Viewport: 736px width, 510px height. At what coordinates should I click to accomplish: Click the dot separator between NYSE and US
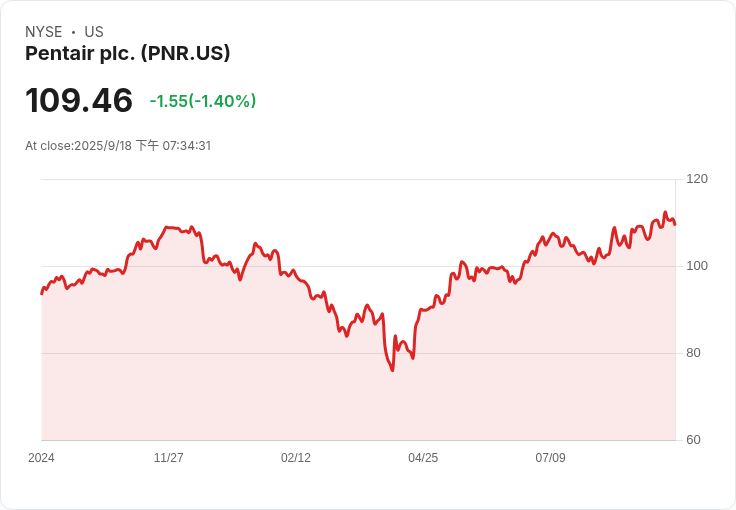(x=74, y=32)
